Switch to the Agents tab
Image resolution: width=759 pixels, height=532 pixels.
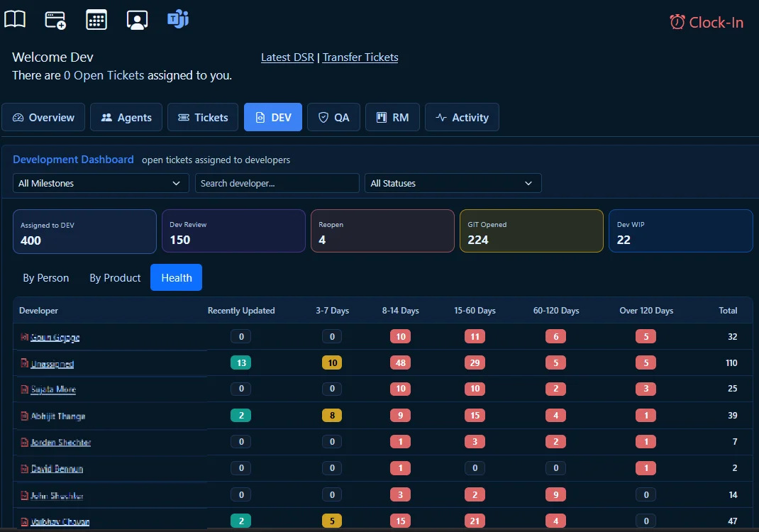126,117
